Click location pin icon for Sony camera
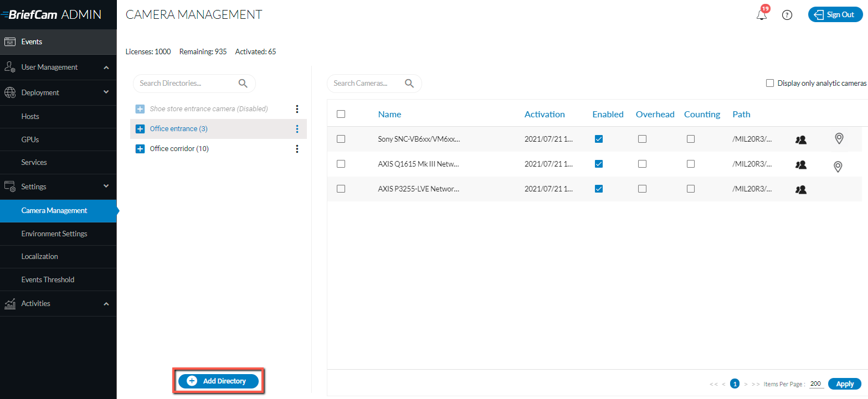868x399 pixels. pyautogui.click(x=839, y=139)
